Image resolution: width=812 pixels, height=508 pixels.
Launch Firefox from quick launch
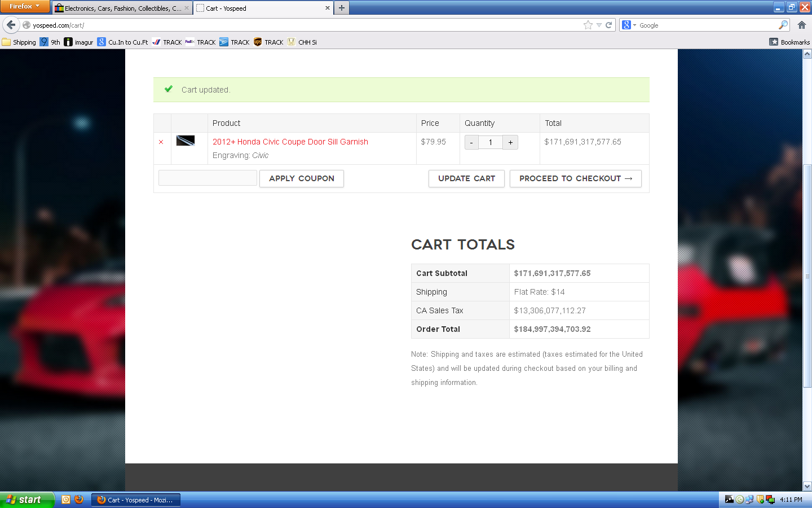(79, 500)
